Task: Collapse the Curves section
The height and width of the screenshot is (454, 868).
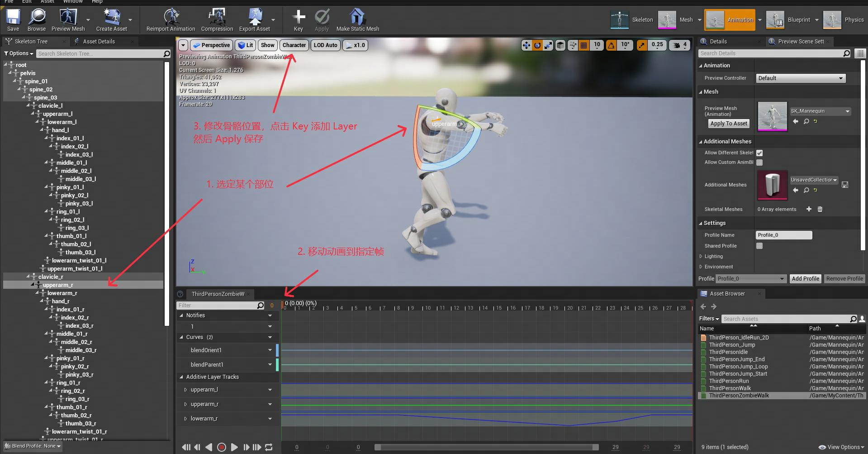Action: pos(181,337)
